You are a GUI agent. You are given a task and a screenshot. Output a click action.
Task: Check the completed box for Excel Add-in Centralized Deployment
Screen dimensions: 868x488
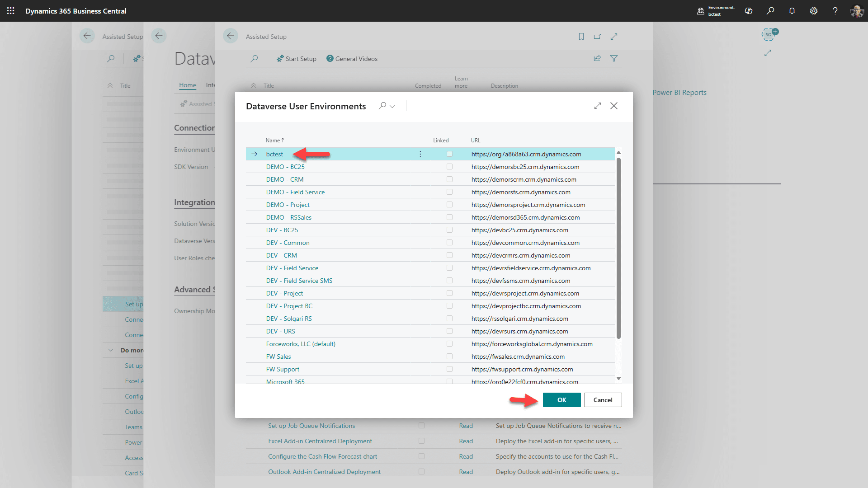click(x=422, y=441)
